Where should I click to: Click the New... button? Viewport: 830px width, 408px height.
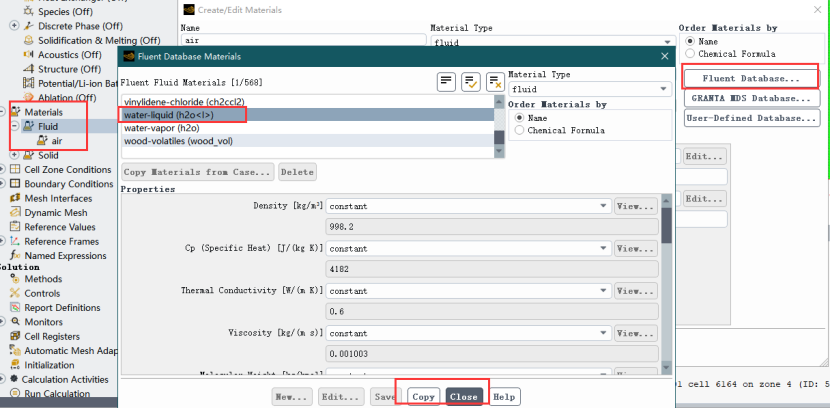292,396
